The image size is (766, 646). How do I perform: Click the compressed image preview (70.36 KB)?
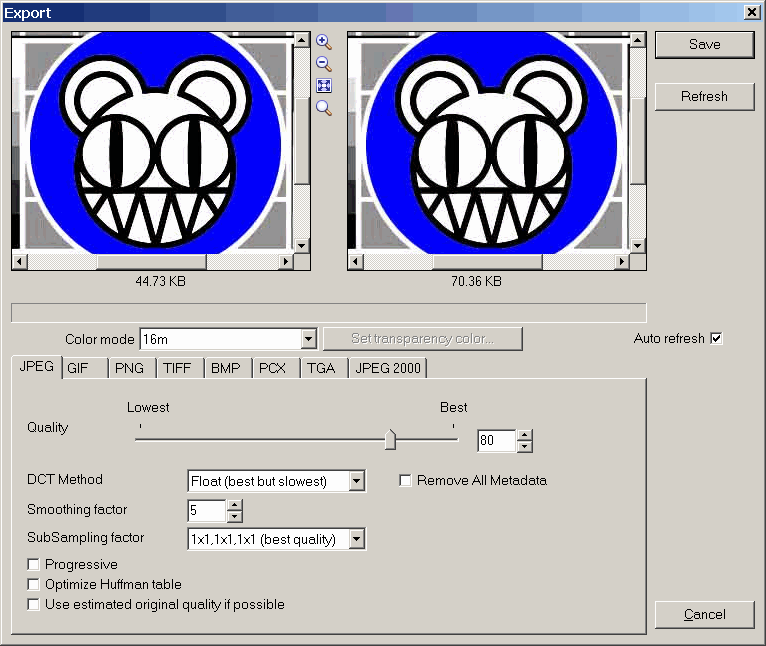489,143
